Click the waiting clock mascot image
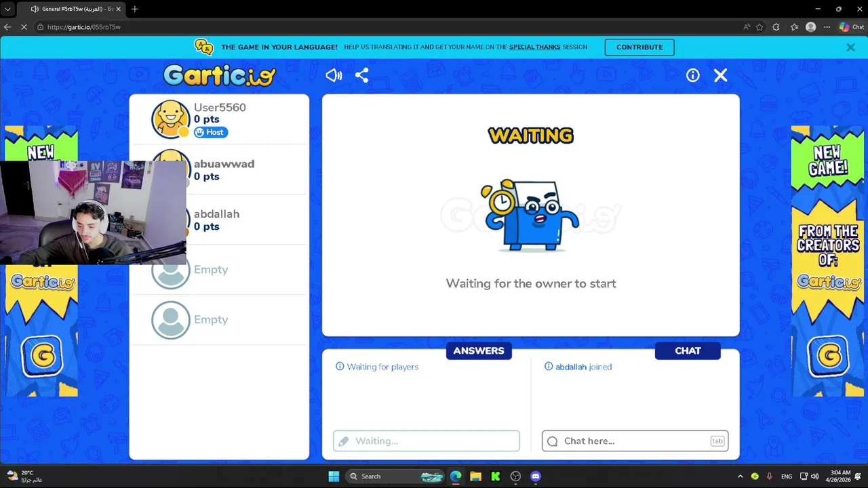Viewport: 868px width, 488px height. tap(531, 215)
